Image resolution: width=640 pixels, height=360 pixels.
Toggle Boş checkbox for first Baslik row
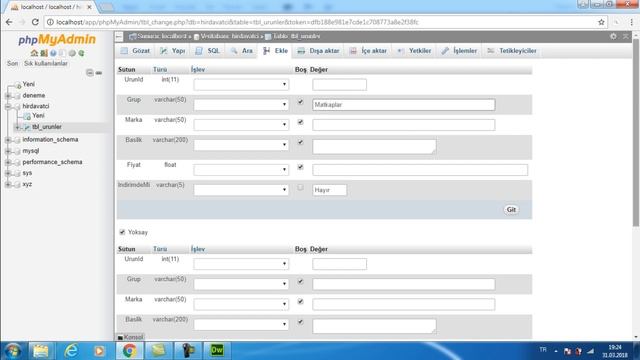click(x=300, y=142)
